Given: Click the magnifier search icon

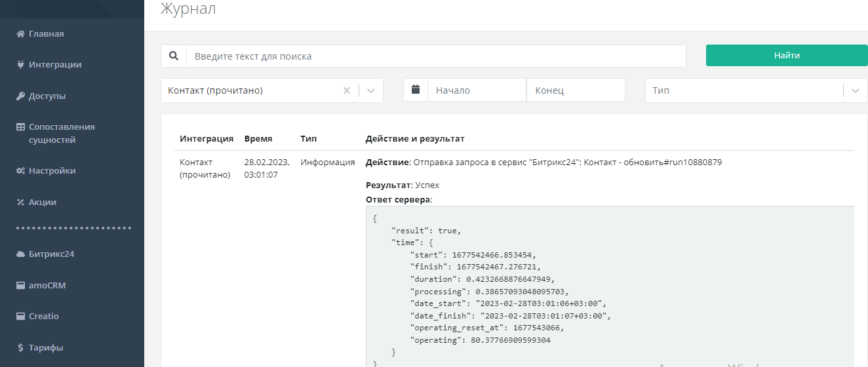Looking at the screenshot, I should 174,56.
